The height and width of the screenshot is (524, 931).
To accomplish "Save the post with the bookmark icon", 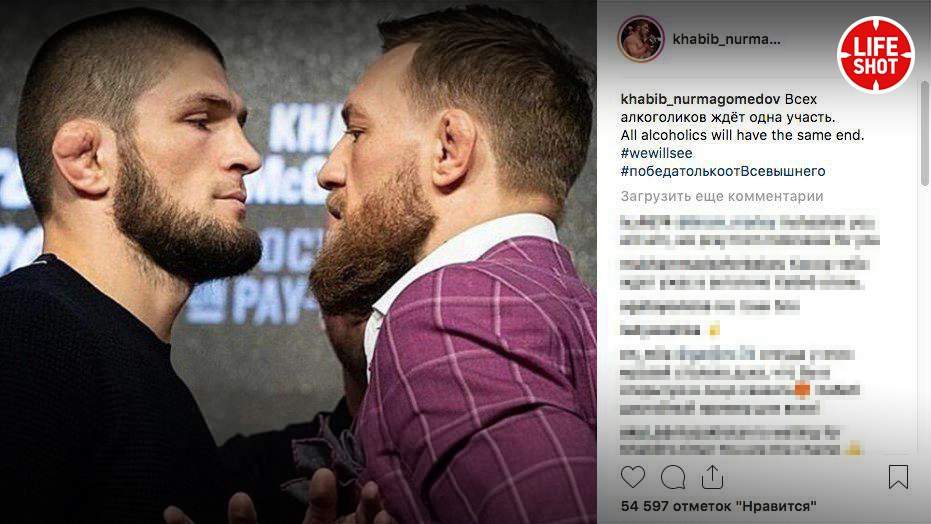I will pos(898,477).
